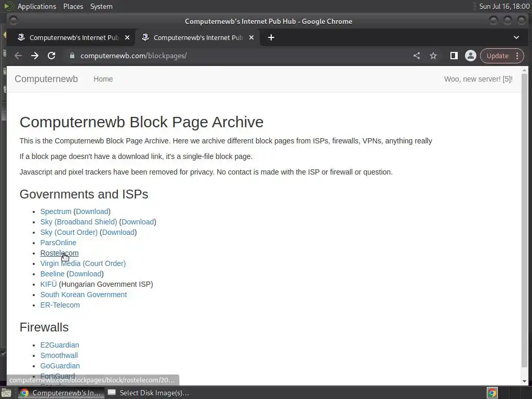532x399 pixels.
Task: Open the Beeline block page
Action: tap(52, 274)
